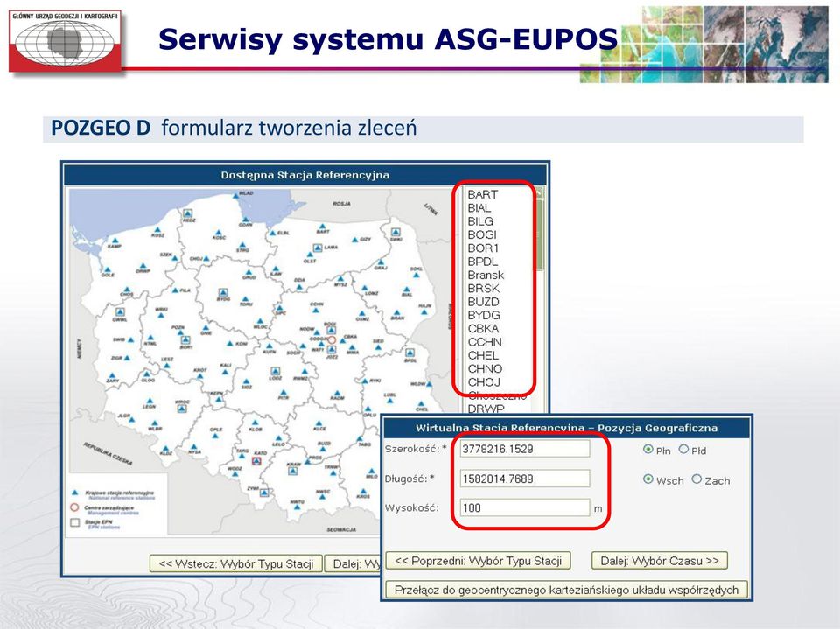Proceed with Dalej: Wybór Czasu button
This screenshot has width=840, height=629.
[x=660, y=561]
